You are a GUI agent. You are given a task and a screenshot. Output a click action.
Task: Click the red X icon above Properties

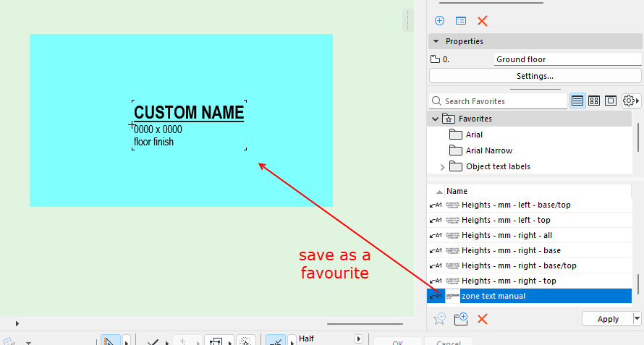pos(483,21)
